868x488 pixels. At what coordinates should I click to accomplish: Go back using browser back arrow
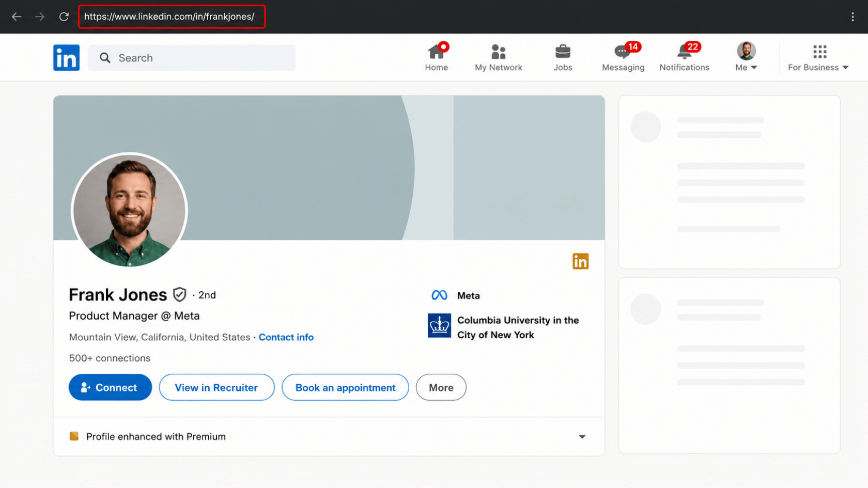click(x=17, y=17)
